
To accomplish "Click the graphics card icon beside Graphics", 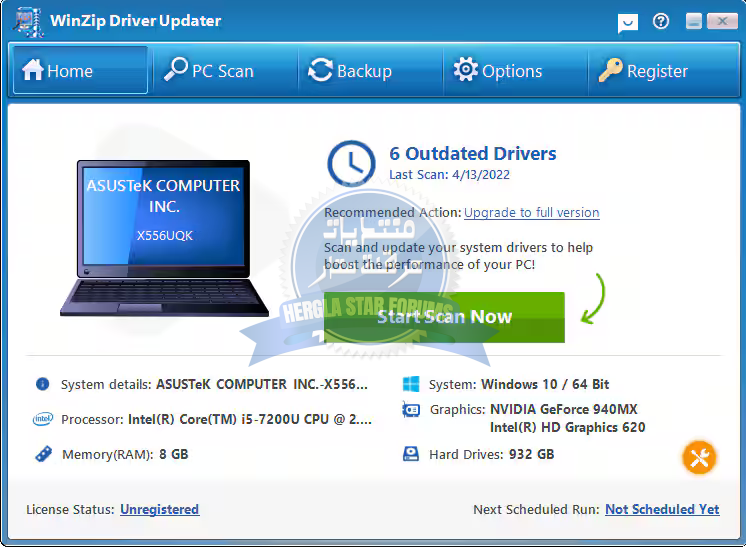I will click(x=411, y=409).
